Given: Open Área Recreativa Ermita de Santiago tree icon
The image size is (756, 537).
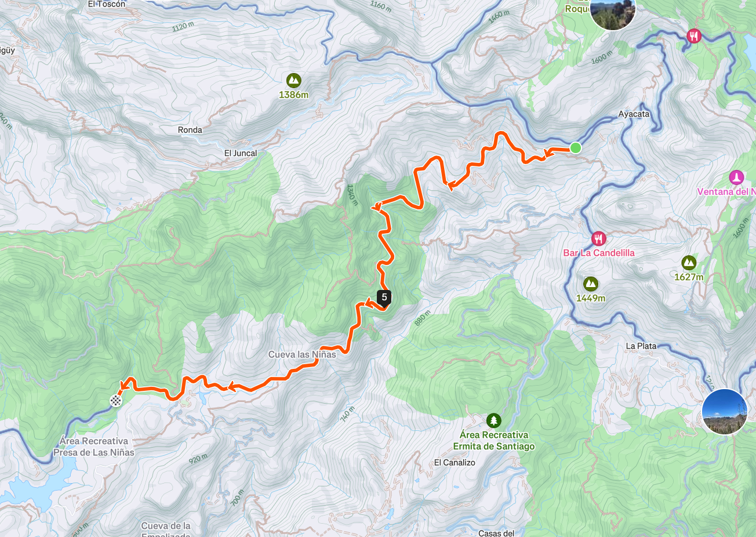Looking at the screenshot, I should (493, 420).
